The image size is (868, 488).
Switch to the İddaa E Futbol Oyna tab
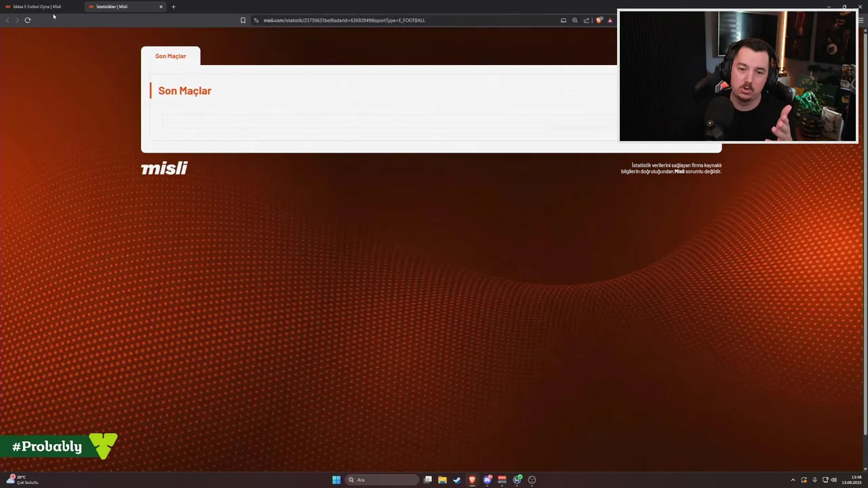(x=41, y=7)
